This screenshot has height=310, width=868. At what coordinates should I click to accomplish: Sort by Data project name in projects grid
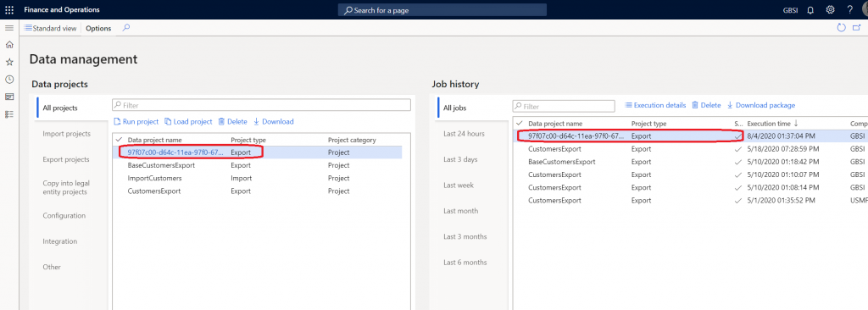[x=154, y=140]
